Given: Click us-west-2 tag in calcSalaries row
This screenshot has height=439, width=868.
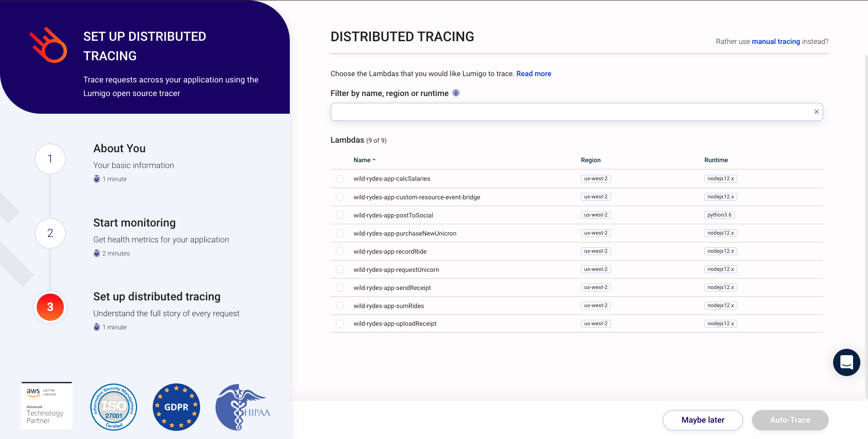Looking at the screenshot, I should click(x=596, y=178).
